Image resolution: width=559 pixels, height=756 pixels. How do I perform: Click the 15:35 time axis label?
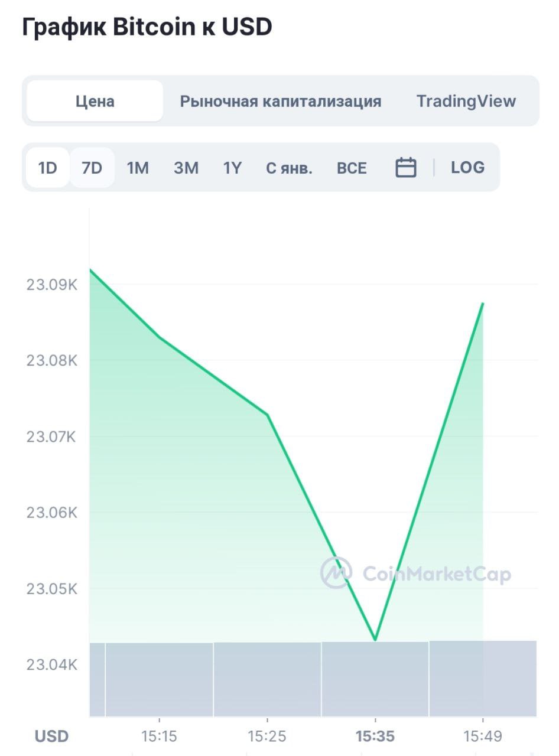click(375, 736)
